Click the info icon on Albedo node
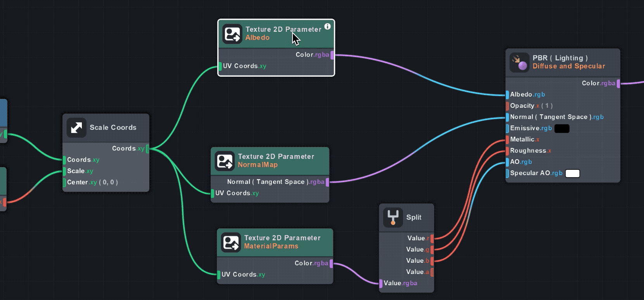Image resolution: width=644 pixels, height=300 pixels. 327,26
